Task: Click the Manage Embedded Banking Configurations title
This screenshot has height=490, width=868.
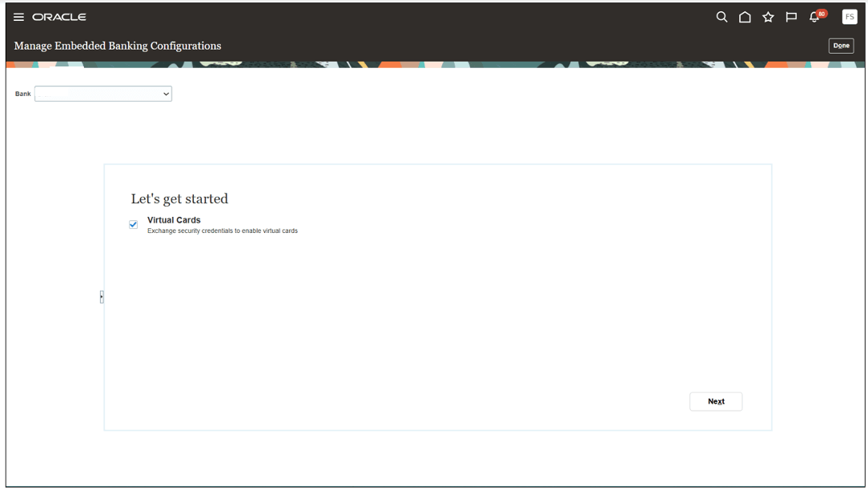Action: (118, 46)
